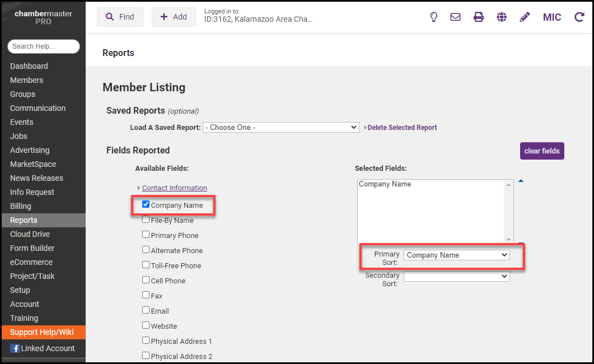
Task: Click the refresh arrow icon
Action: pos(579,17)
